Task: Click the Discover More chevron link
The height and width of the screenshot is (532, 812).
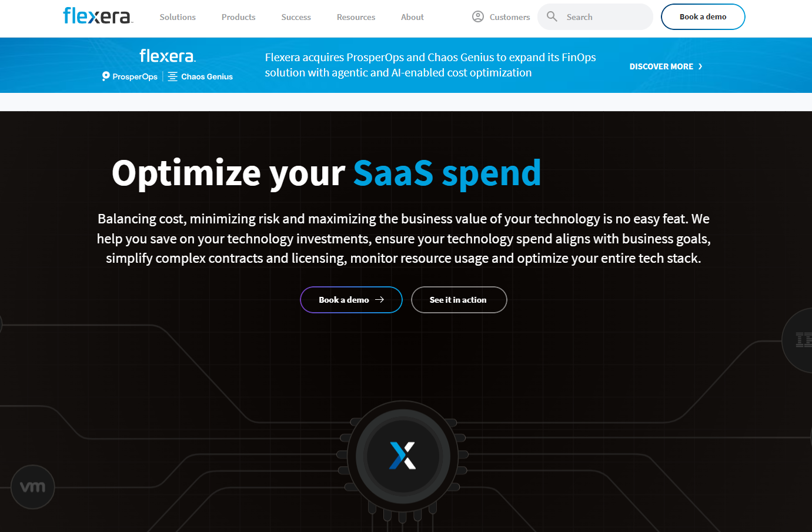Action: pyautogui.click(x=665, y=66)
